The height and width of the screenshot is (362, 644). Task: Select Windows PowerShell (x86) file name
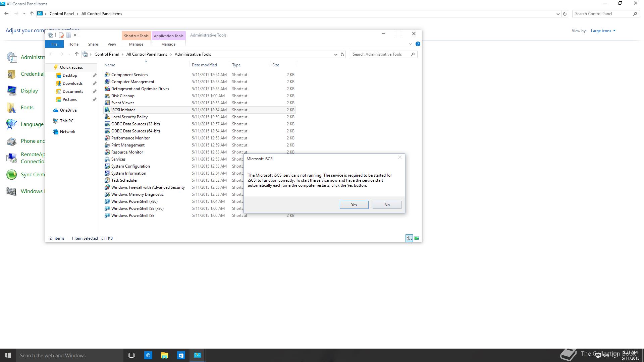point(134,201)
